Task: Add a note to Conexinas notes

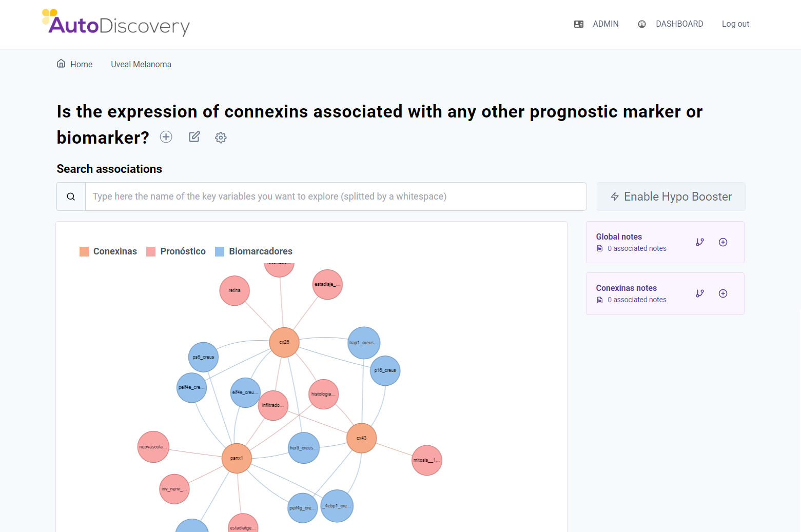Action: tap(723, 293)
